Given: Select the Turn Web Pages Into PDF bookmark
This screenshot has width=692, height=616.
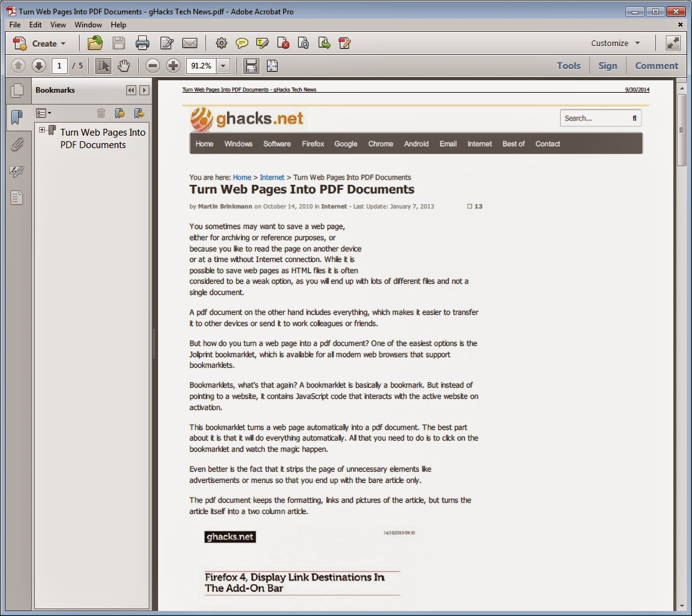Looking at the screenshot, I should (x=103, y=139).
